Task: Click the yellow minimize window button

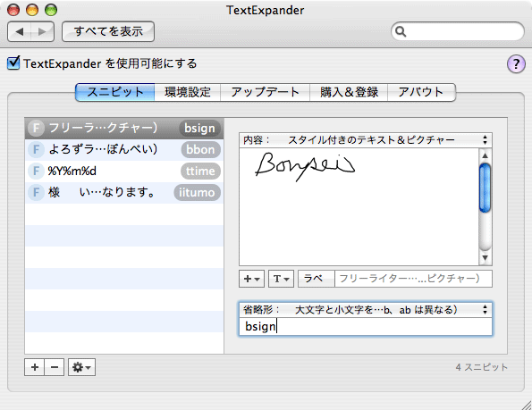Action: coord(32,10)
